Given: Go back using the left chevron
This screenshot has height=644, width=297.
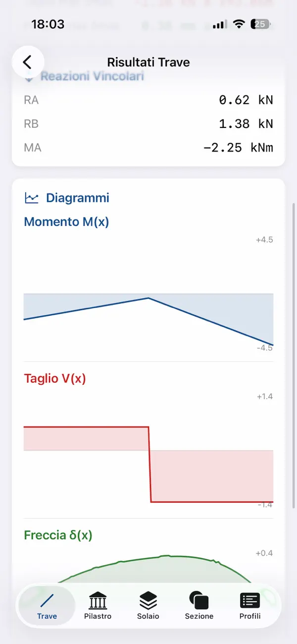Looking at the screenshot, I should point(28,61).
